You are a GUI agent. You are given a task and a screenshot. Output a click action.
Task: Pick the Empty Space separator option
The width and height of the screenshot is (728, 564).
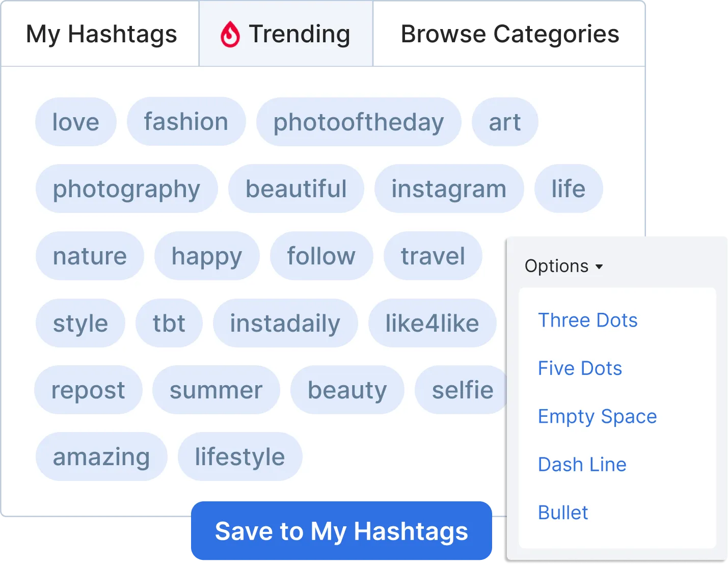click(598, 416)
